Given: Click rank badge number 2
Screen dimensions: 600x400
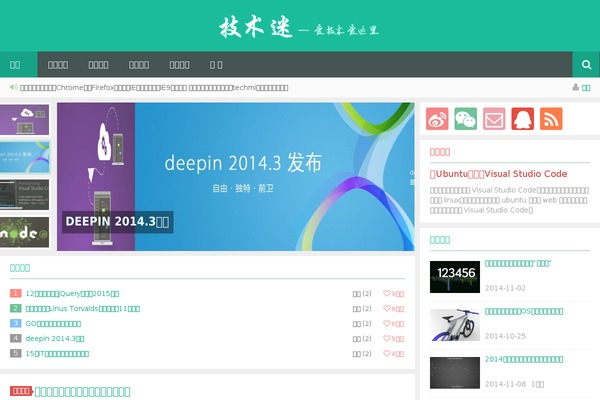Looking at the screenshot, I should 15,308.
